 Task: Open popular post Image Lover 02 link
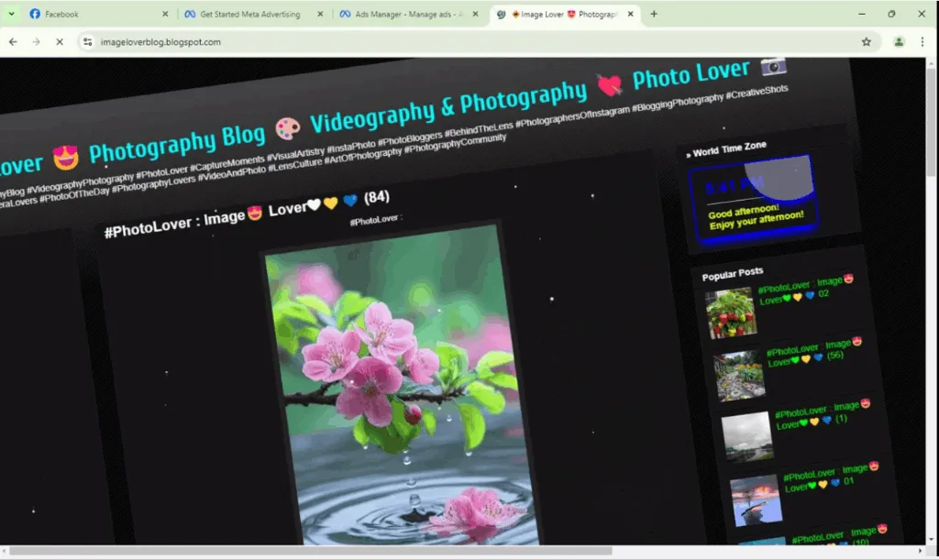[x=806, y=290]
